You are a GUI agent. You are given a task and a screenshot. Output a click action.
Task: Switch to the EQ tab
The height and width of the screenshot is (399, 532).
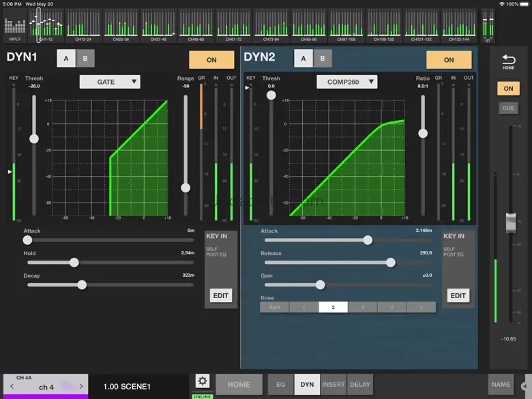(280, 385)
